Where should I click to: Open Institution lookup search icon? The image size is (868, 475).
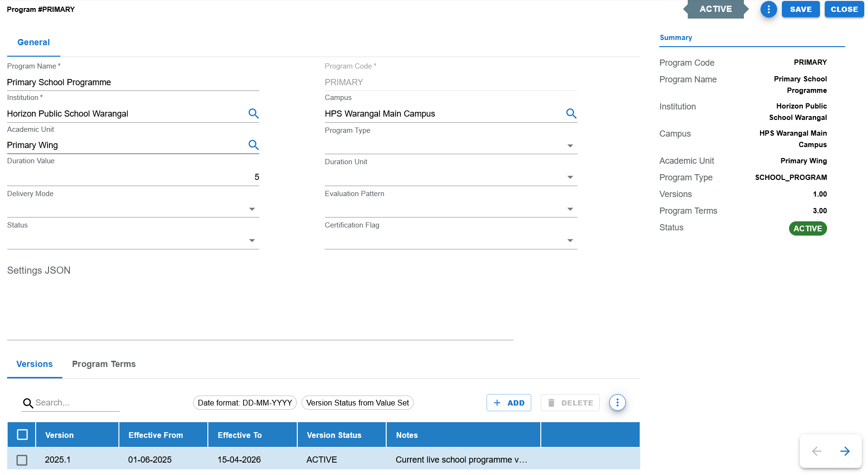(x=254, y=113)
